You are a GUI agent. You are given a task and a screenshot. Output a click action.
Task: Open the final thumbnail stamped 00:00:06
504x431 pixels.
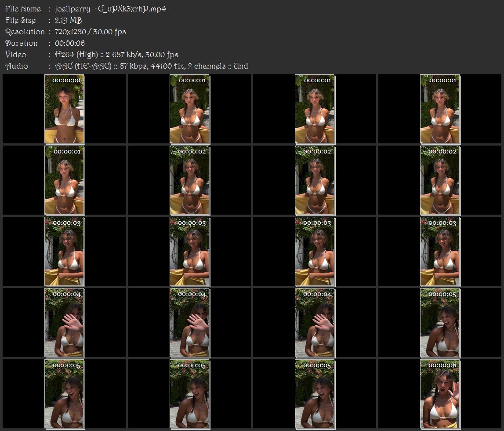pyautogui.click(x=440, y=394)
